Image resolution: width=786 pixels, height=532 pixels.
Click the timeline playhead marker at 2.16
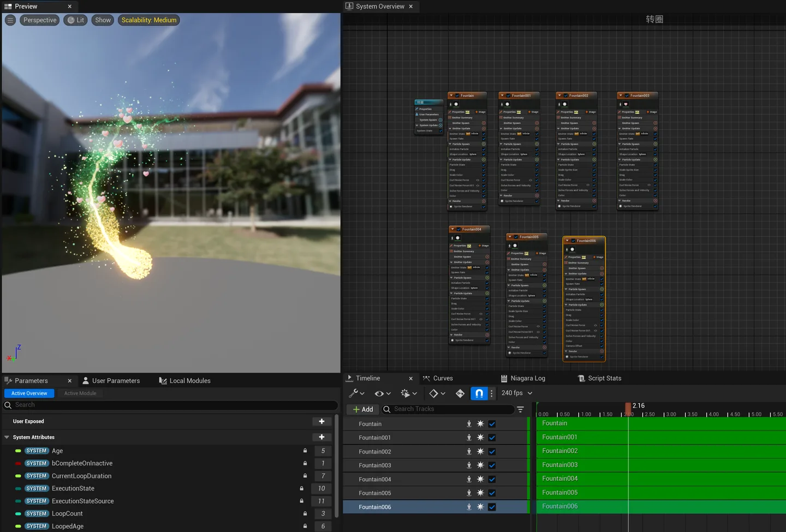pyautogui.click(x=628, y=408)
